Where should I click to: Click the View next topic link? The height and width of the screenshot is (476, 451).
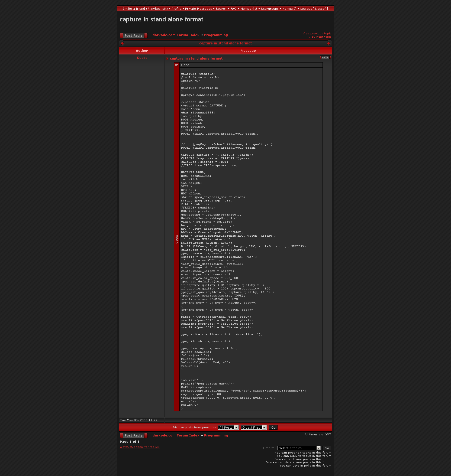(x=320, y=37)
